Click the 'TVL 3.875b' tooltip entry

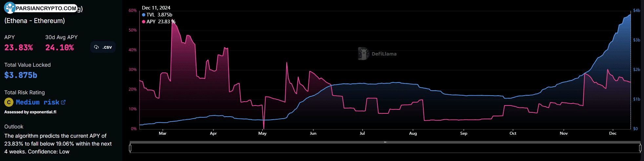pos(157,15)
